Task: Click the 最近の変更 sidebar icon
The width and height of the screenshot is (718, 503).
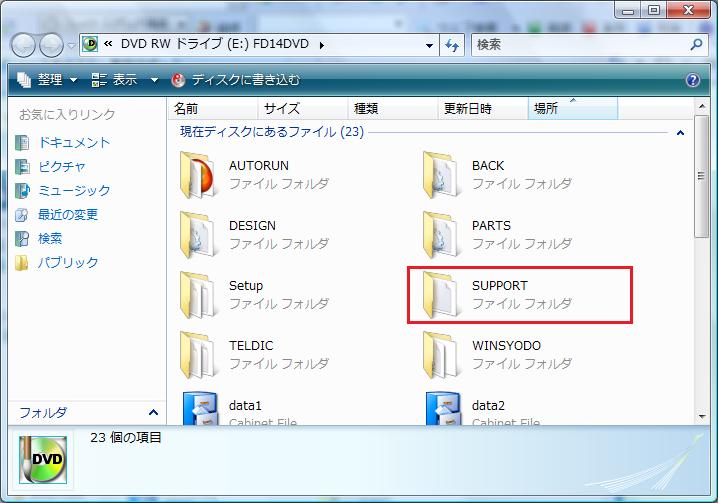Action: [x=22, y=214]
